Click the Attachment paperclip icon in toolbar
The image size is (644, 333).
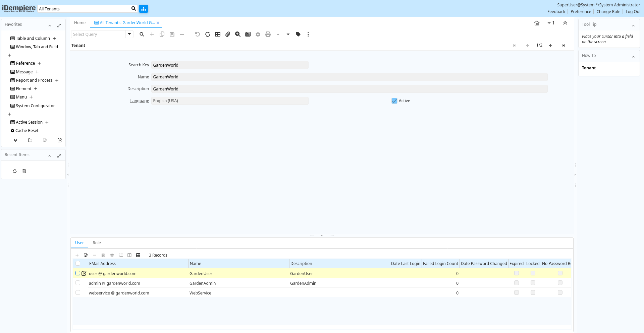[228, 34]
